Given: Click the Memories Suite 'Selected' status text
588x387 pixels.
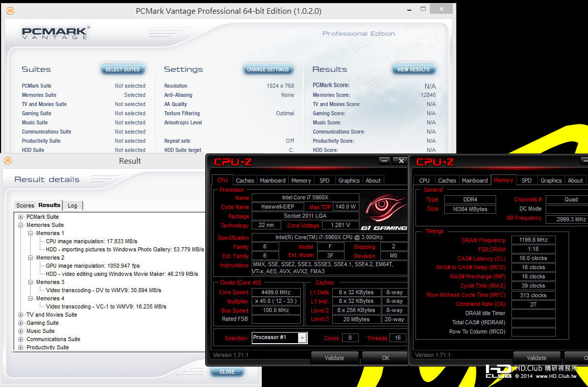Looking at the screenshot, I should 135,95.
